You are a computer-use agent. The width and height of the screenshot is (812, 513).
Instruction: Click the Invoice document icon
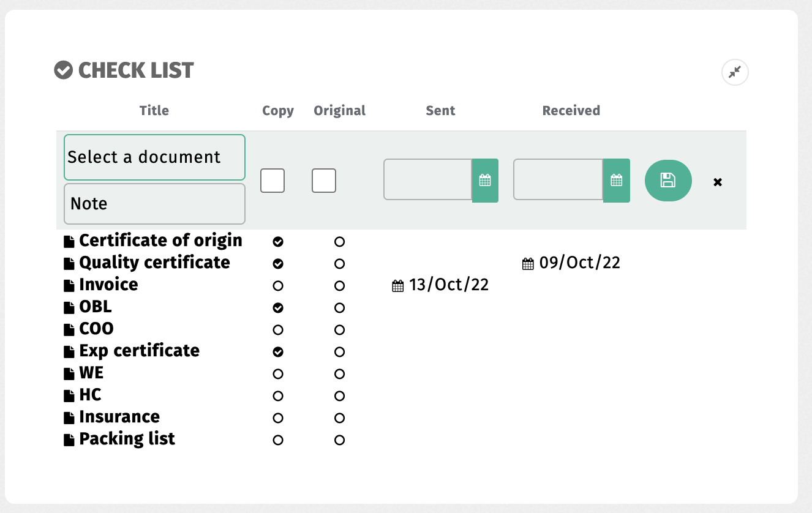tap(69, 286)
